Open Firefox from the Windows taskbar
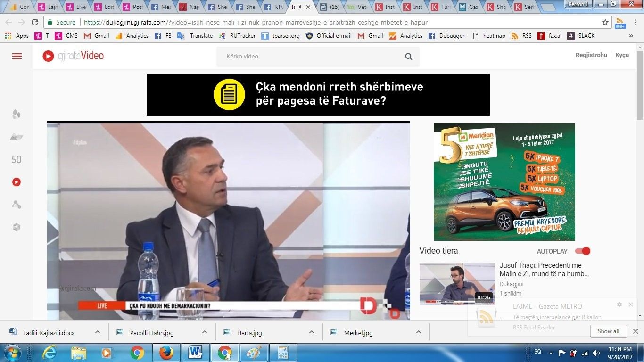Viewport: 644px width, 362px height. (x=166, y=353)
